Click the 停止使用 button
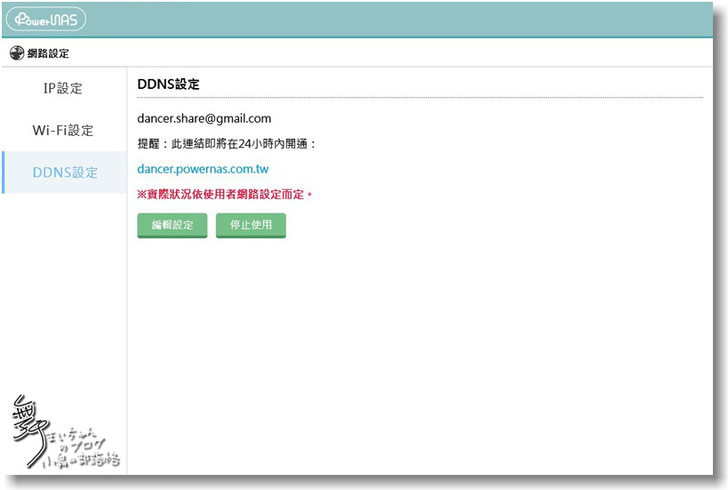728x490 pixels. (251, 225)
